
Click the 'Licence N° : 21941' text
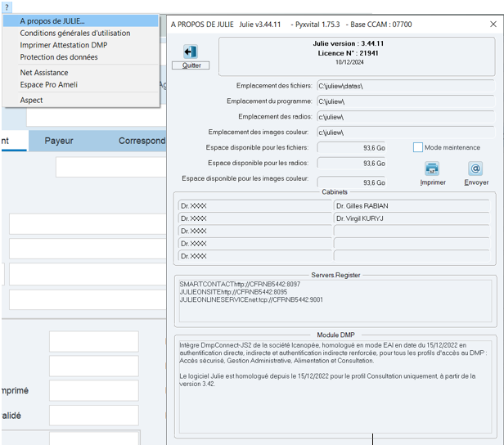(348, 53)
